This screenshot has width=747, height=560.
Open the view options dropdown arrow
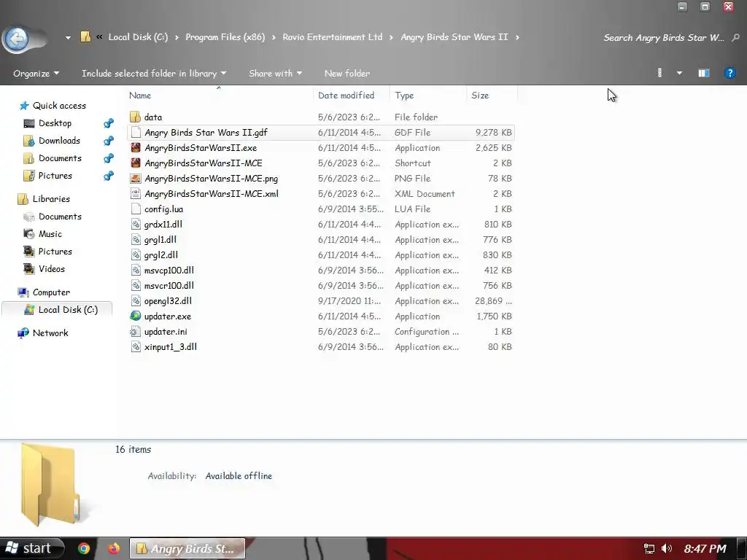click(x=679, y=73)
